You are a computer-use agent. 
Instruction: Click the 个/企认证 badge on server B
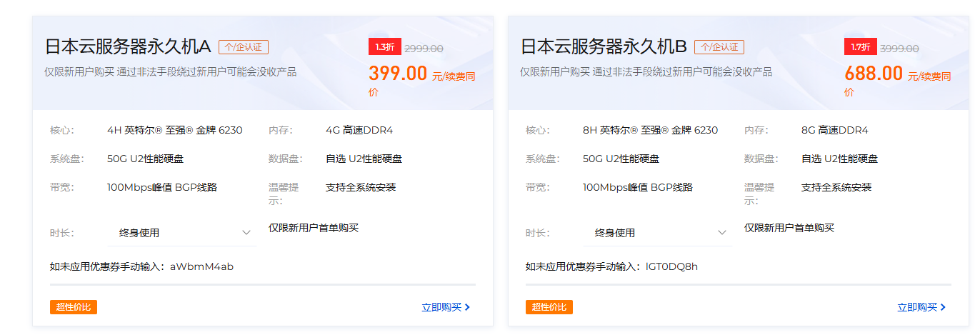coord(719,47)
